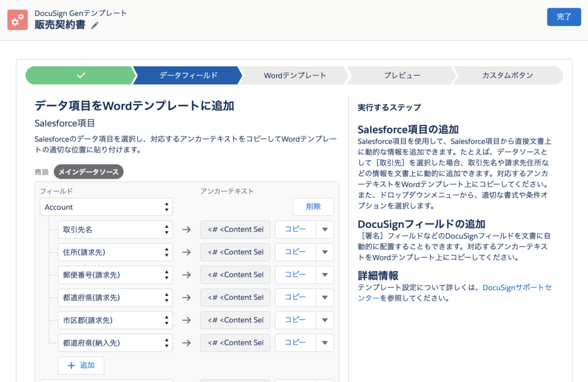This screenshot has width=588, height=382.
Task: Open the プレビュー step
Action: [401, 75]
